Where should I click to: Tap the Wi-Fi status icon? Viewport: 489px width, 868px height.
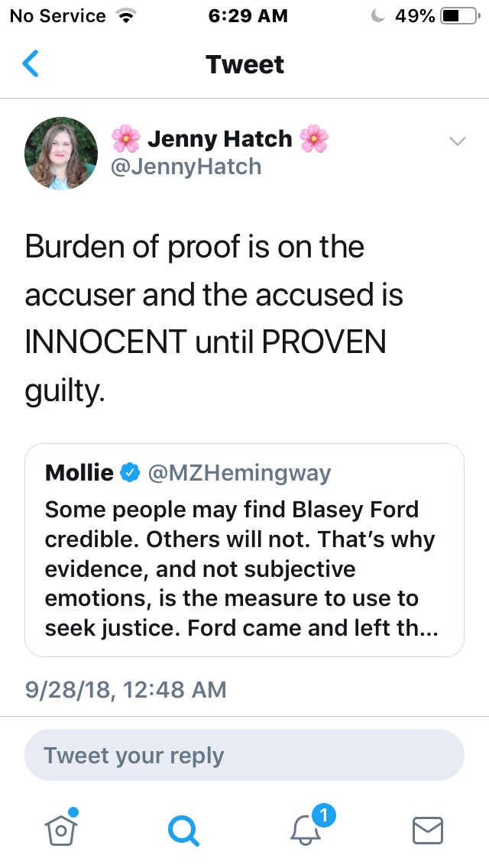pos(122,16)
